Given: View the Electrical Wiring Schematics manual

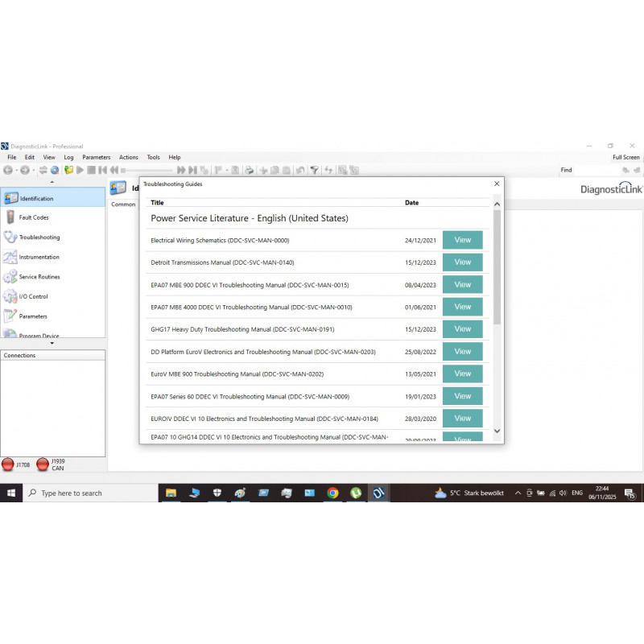Looking at the screenshot, I should [462, 240].
